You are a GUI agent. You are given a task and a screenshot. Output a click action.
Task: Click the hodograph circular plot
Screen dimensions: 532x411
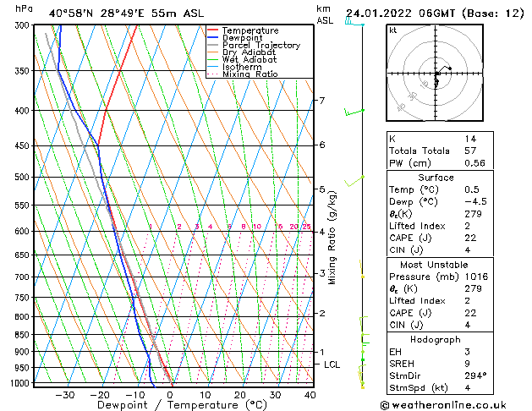click(436, 75)
